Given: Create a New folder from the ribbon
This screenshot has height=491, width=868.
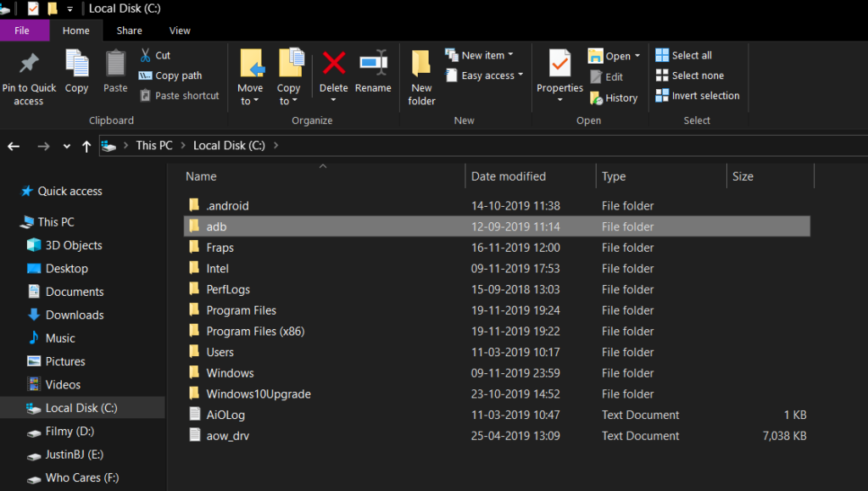Looking at the screenshot, I should (x=421, y=66).
